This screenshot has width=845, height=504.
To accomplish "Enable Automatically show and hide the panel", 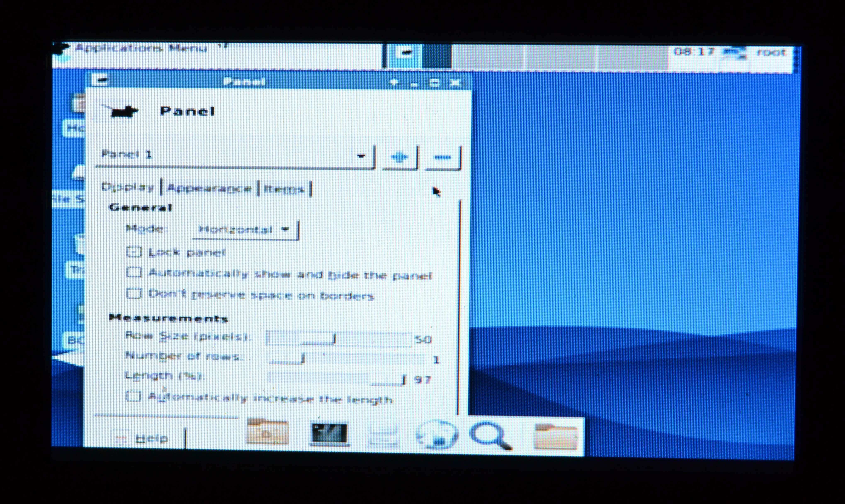I will (134, 272).
